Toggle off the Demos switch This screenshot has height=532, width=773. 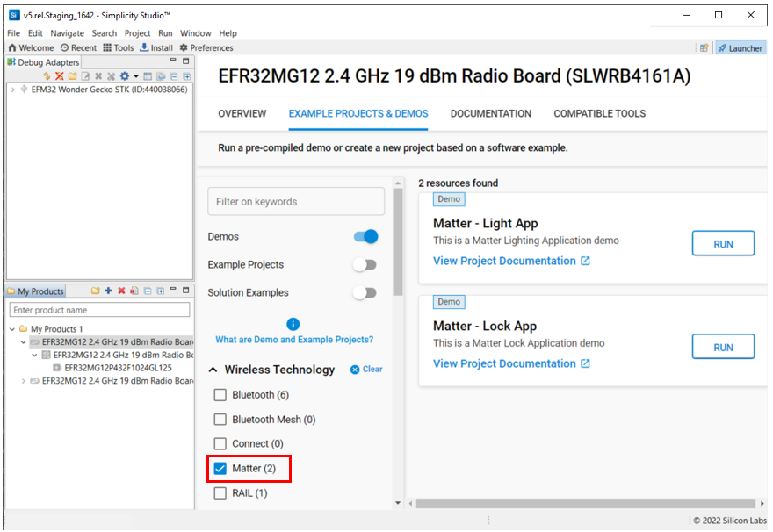366,236
